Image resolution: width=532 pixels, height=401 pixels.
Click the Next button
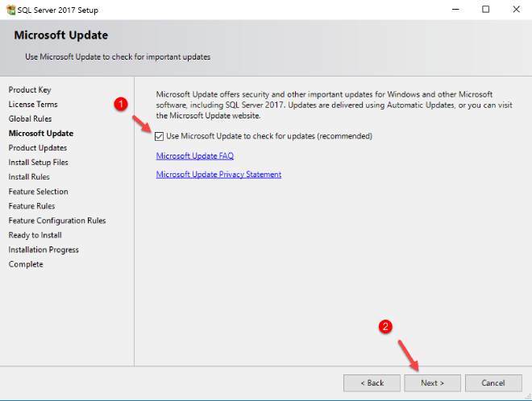434,382
